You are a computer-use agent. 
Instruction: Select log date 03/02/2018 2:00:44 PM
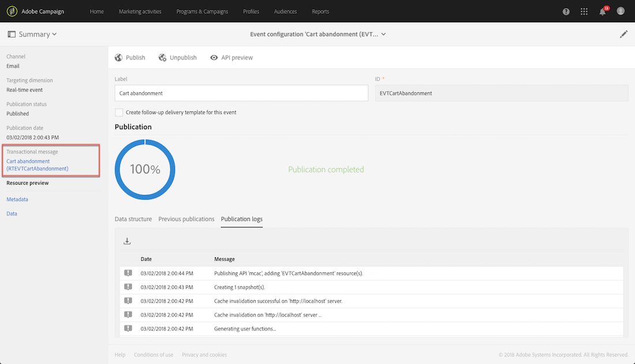[167, 273]
